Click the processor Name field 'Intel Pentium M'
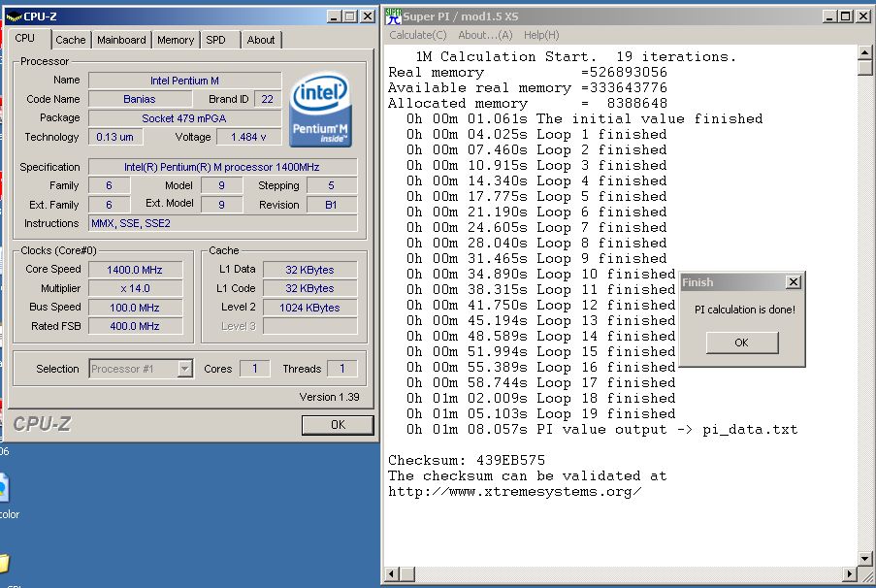Viewport: 876px width, 588px height. (185, 81)
